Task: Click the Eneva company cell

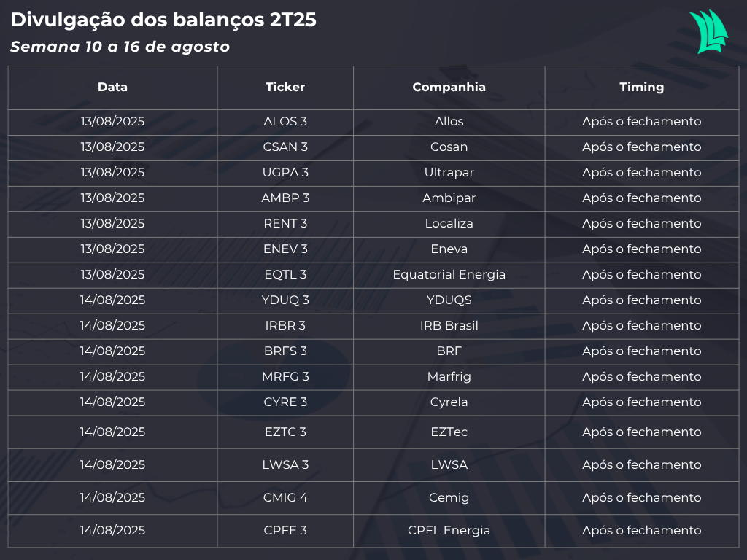Action: pyautogui.click(x=449, y=249)
